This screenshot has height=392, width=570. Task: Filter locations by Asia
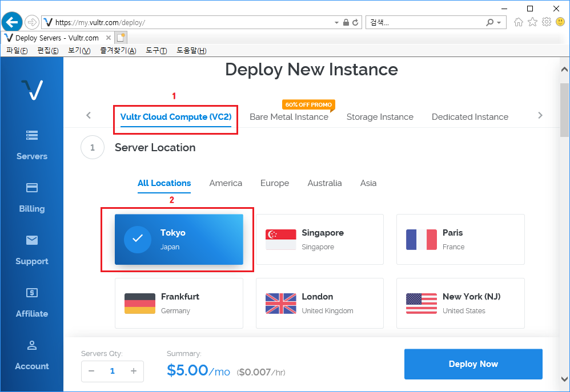tap(368, 183)
